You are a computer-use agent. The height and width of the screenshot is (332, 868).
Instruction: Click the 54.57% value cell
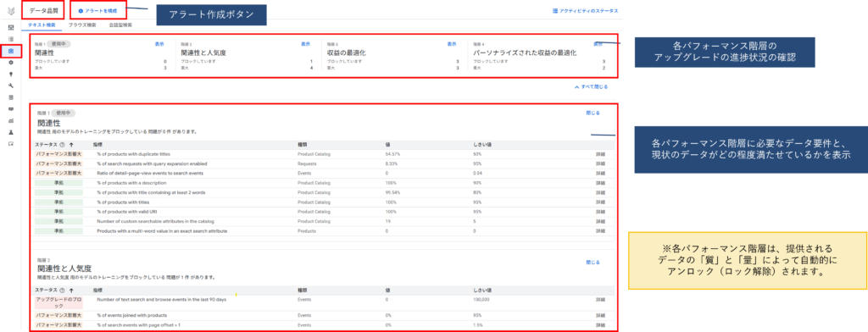tap(392, 154)
